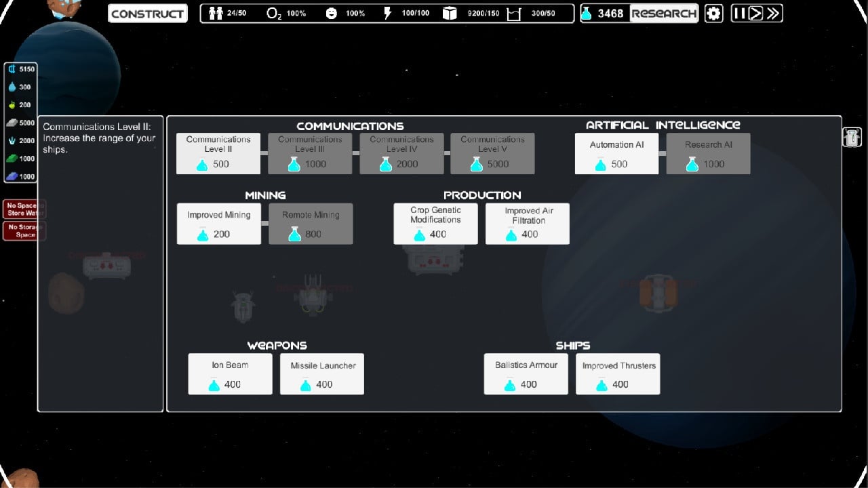The image size is (868, 488).
Task: Select Communications Level II research
Action: (218, 153)
